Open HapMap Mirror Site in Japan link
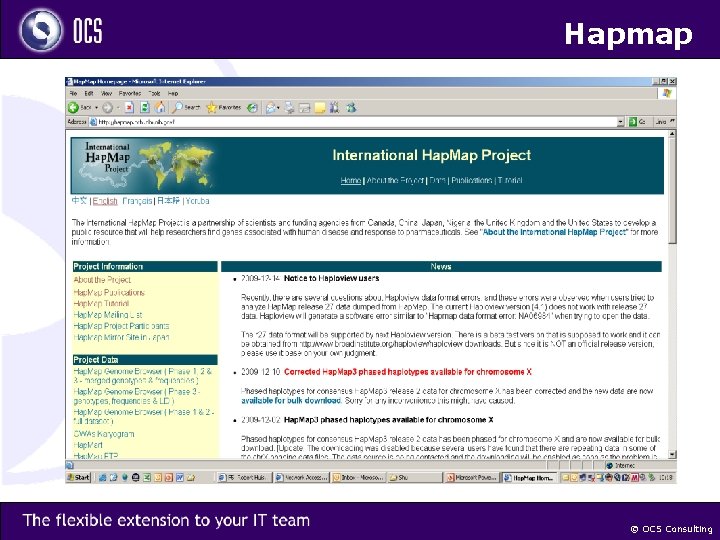The width and height of the screenshot is (720, 540). 121,337
